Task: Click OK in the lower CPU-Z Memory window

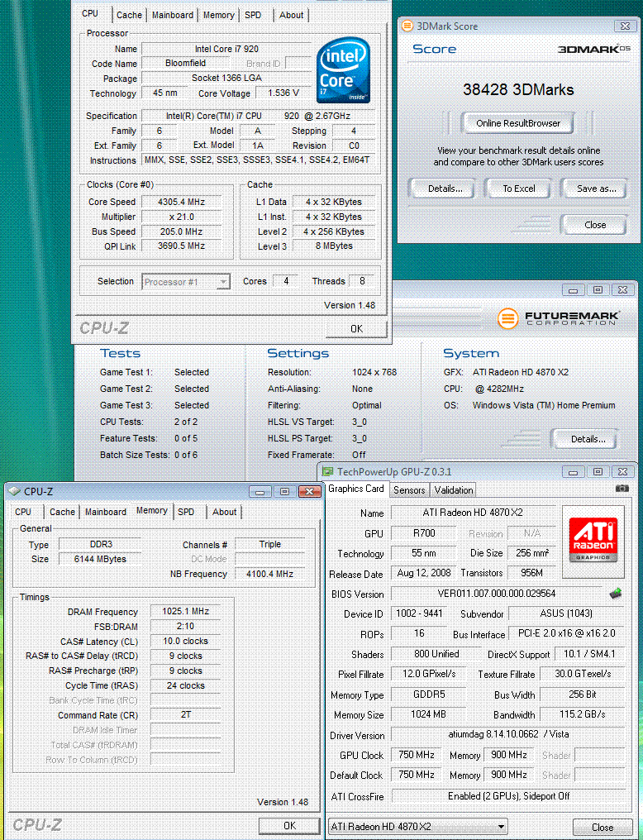Action: [x=289, y=826]
